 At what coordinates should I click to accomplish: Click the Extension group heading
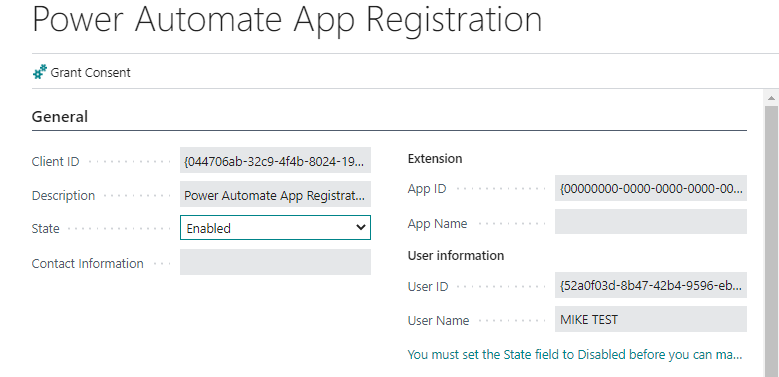(435, 158)
